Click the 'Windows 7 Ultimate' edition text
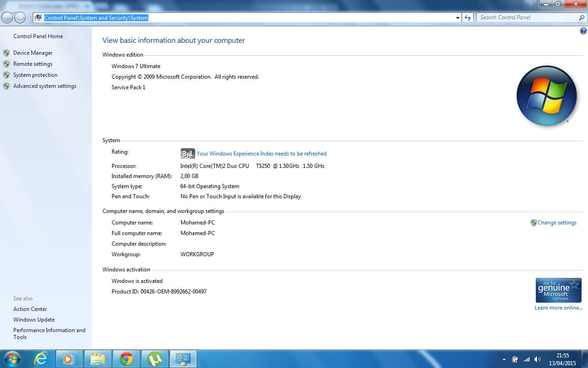This screenshot has width=588, height=368. 136,66
